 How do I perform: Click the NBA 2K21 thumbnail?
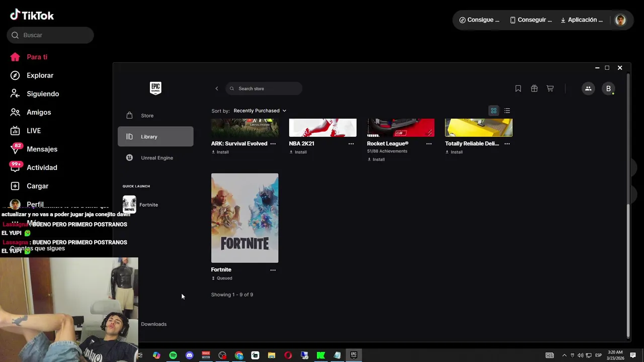(323, 128)
